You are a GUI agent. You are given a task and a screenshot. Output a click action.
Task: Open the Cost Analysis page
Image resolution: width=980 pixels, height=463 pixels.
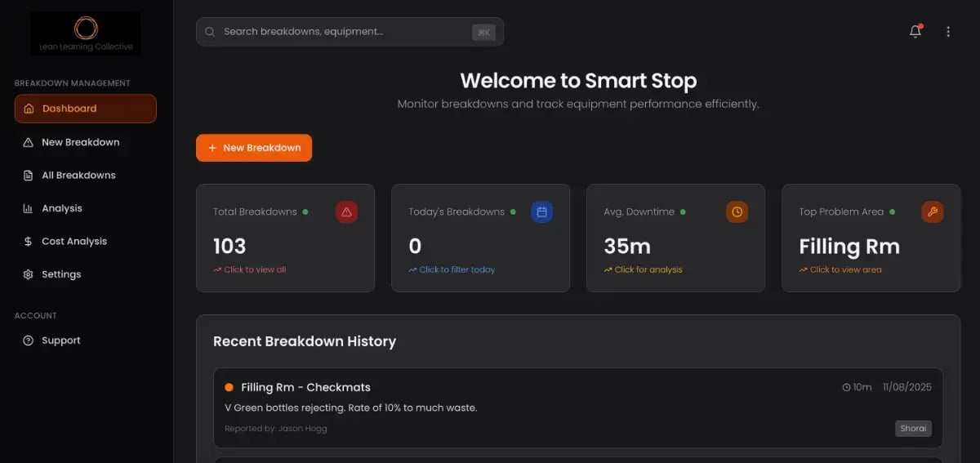point(85,242)
